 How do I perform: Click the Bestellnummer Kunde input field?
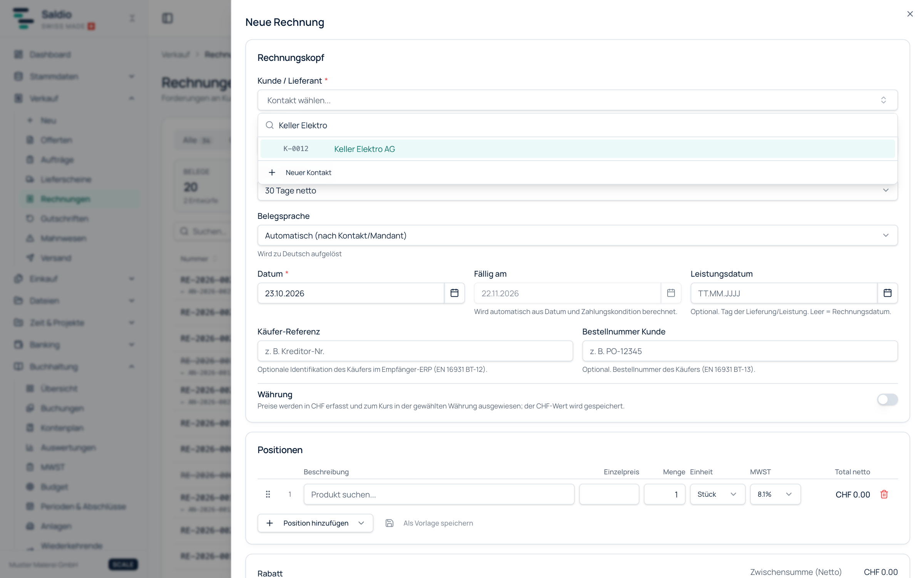coord(740,351)
